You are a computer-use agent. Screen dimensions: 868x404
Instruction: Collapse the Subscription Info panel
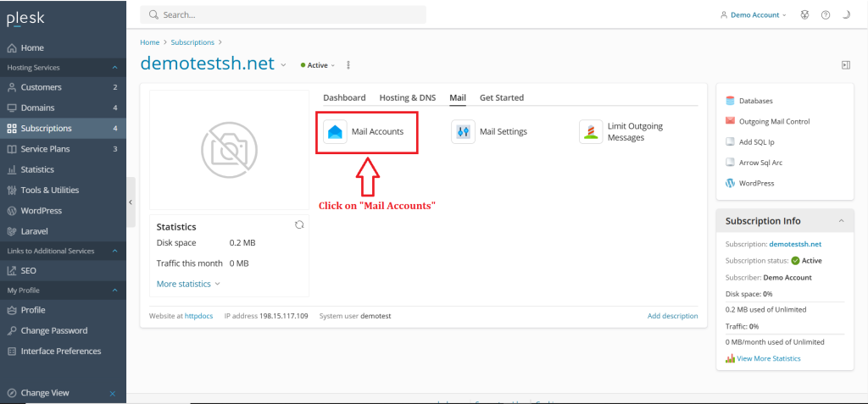(x=842, y=221)
